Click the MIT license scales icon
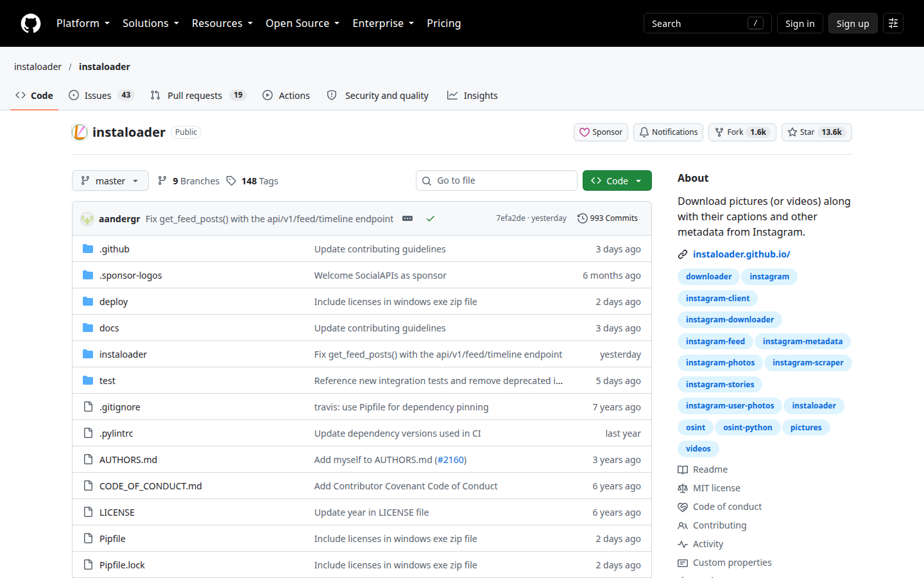924x578 pixels. [683, 489]
